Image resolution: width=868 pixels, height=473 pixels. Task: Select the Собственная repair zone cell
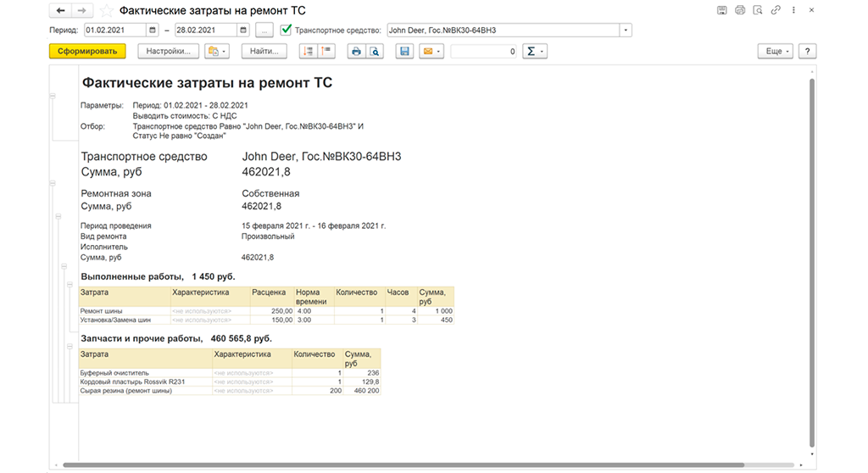click(270, 193)
